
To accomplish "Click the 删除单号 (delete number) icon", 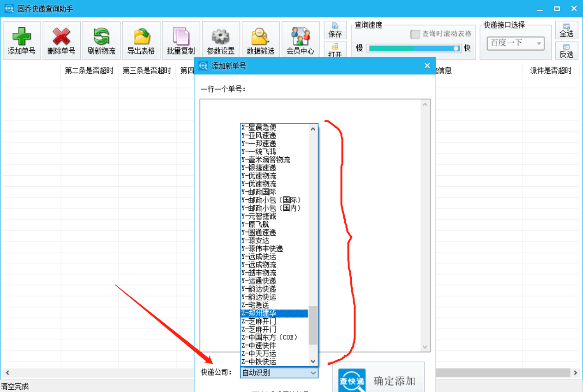I will pyautogui.click(x=61, y=40).
